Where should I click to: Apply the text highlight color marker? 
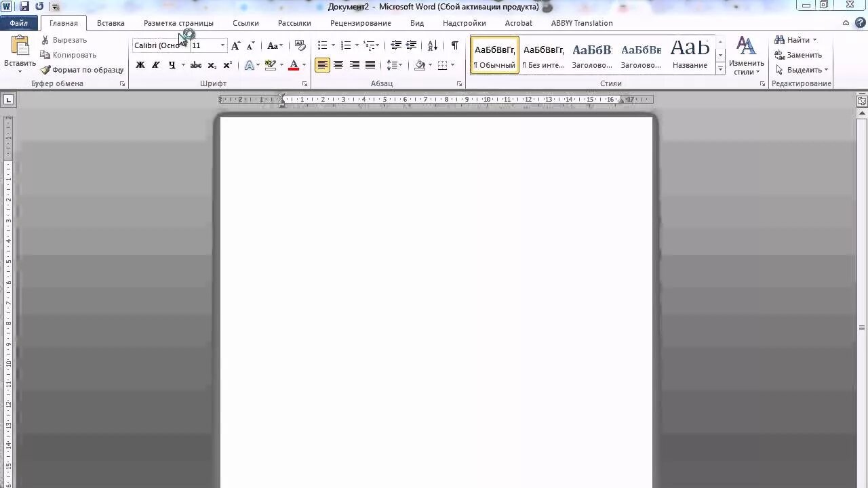pyautogui.click(x=271, y=65)
